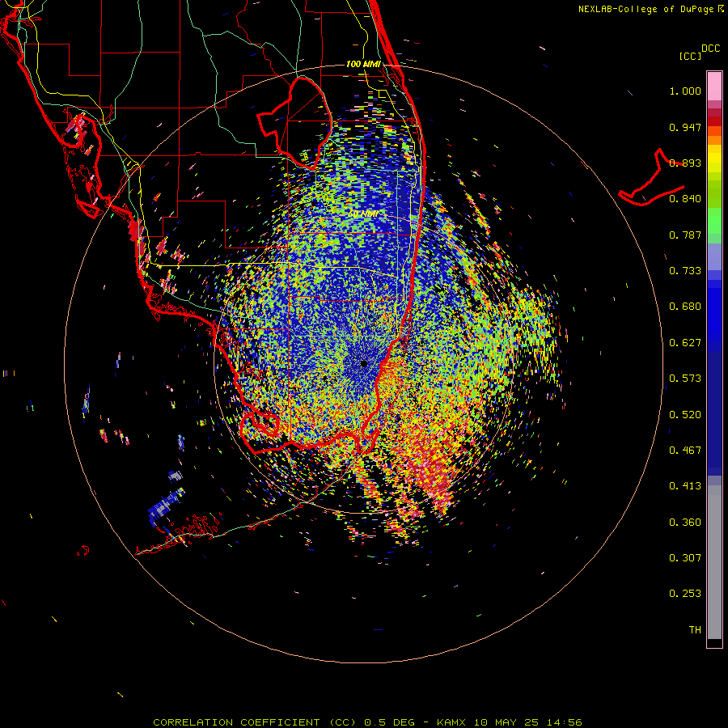This screenshot has height=728, width=728.
Task: Select the 0.787 legend value
Action: [685, 235]
